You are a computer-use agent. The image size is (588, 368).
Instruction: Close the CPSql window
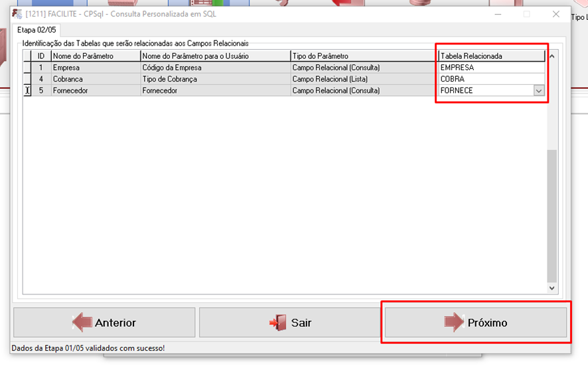556,14
